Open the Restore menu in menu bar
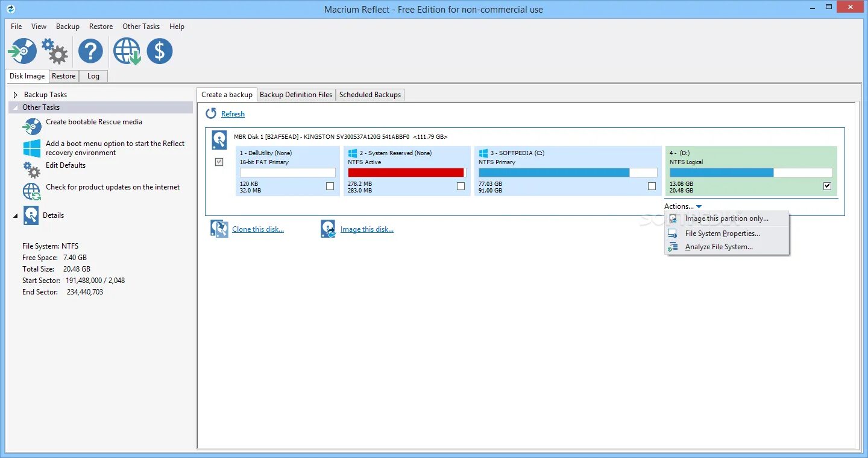868x458 pixels. coord(101,27)
